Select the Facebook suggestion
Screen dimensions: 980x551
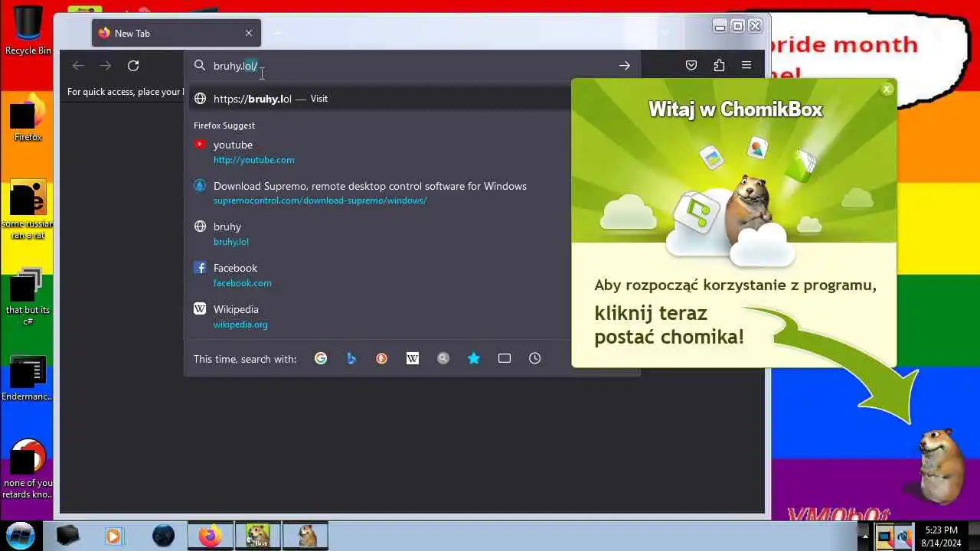(379, 275)
